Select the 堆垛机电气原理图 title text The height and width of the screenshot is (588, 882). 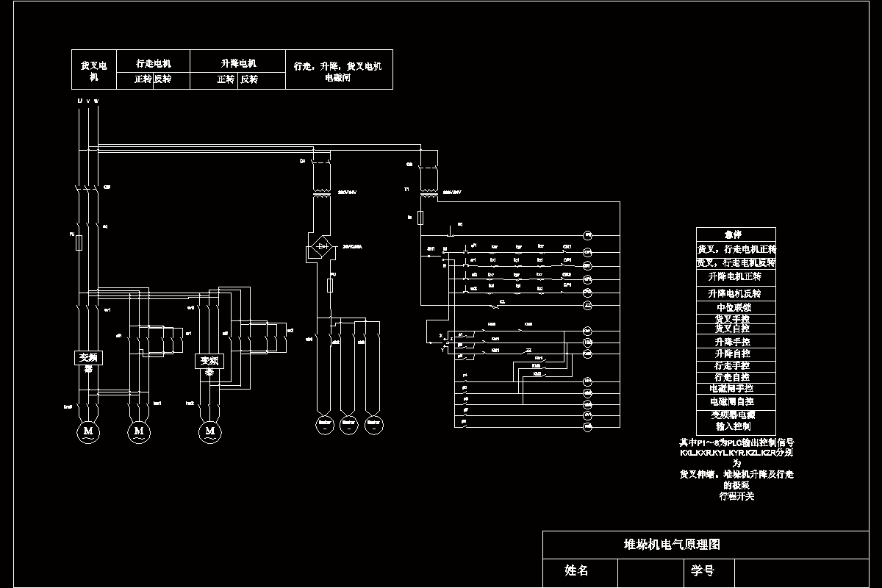(x=671, y=545)
